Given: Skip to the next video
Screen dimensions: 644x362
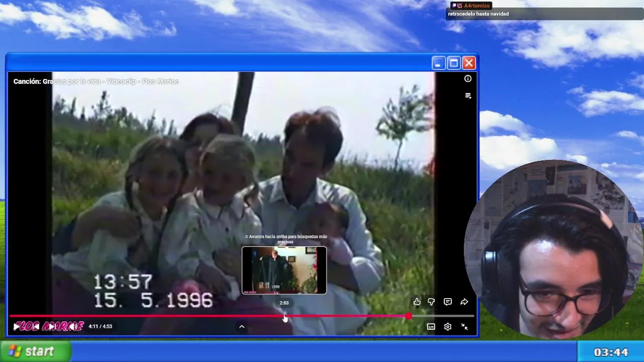Looking at the screenshot, I should coord(52,327).
